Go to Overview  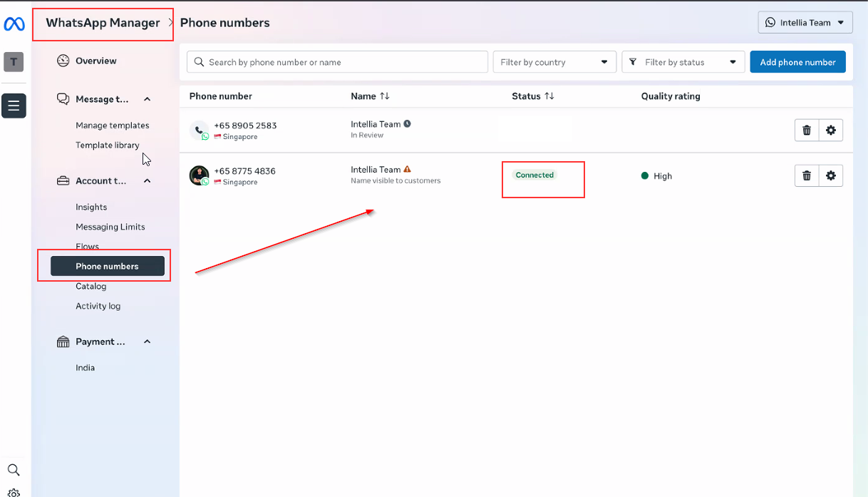tap(96, 61)
